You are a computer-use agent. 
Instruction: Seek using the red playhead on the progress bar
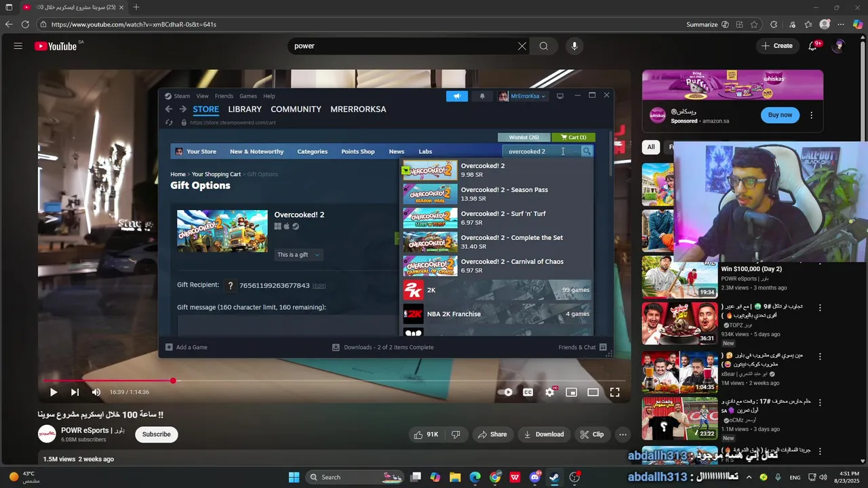coord(173,381)
